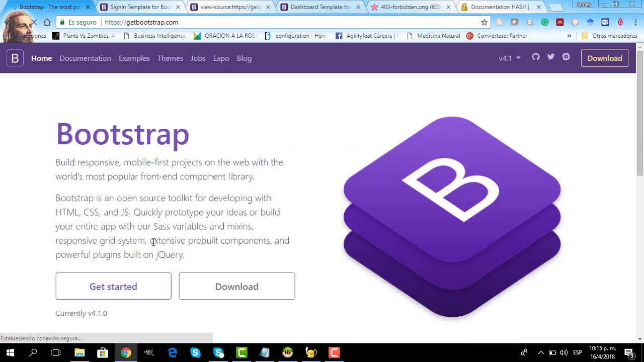Click the yellow Download button in the navbar
Screen dimensions: 644x362
coord(605,58)
